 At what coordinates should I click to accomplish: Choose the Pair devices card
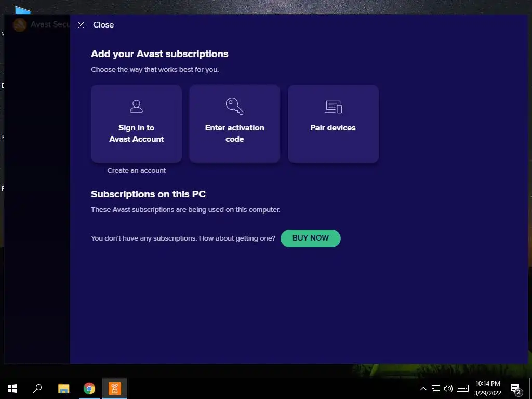coord(333,124)
